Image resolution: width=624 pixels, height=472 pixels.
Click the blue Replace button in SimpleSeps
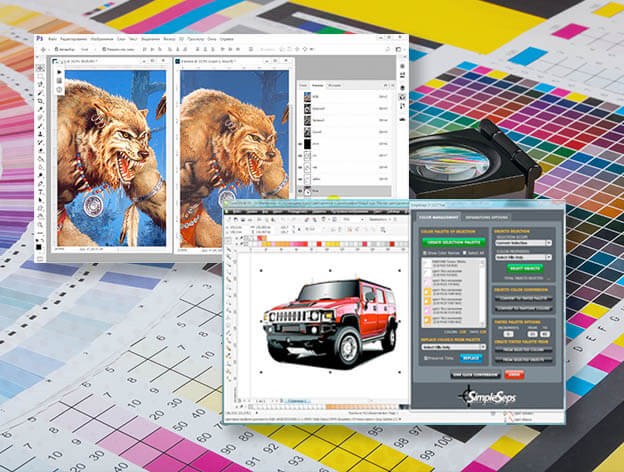471,358
